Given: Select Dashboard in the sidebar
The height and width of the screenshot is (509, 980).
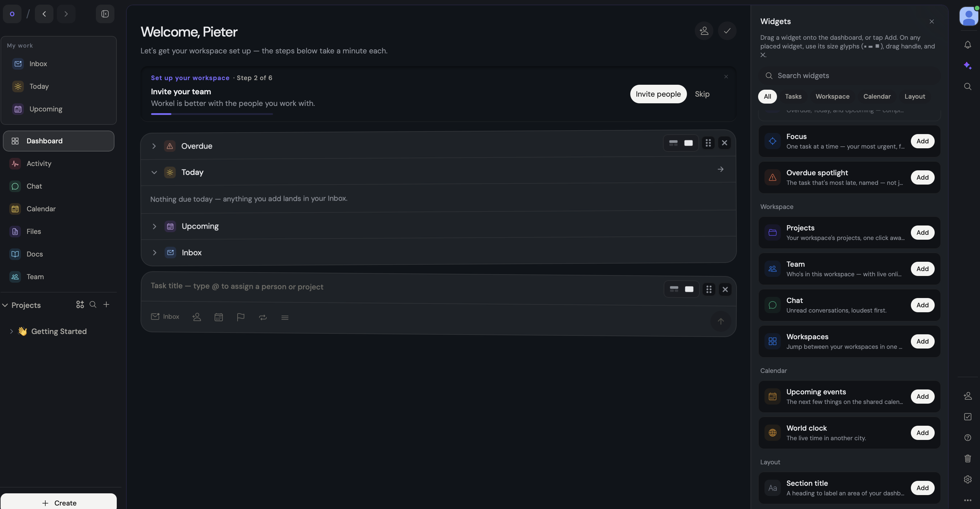Looking at the screenshot, I should [x=59, y=141].
